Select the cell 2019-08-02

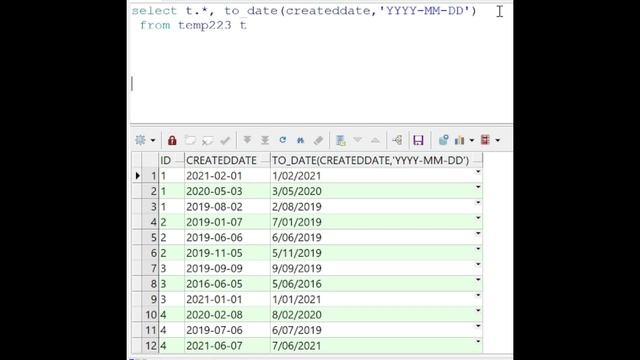pyautogui.click(x=227, y=207)
